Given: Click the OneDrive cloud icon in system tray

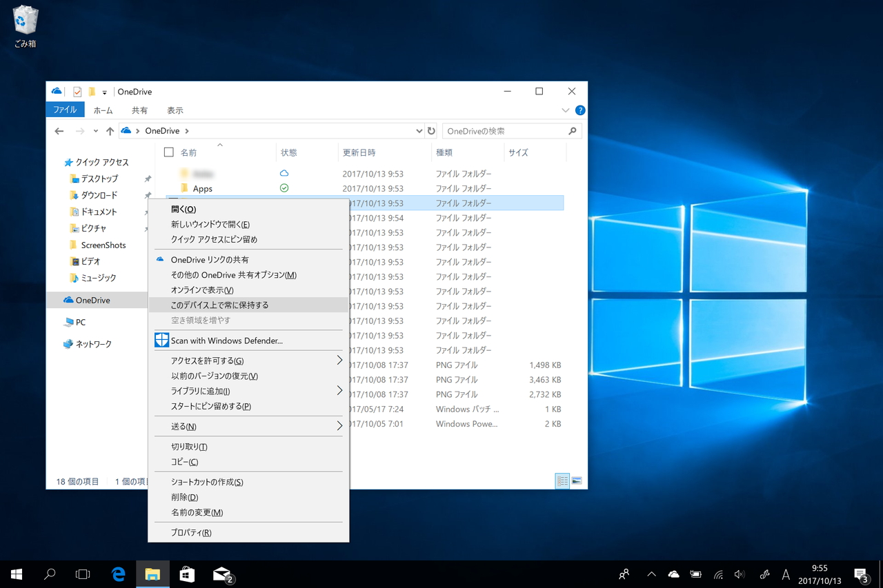Looking at the screenshot, I should coord(673,574).
